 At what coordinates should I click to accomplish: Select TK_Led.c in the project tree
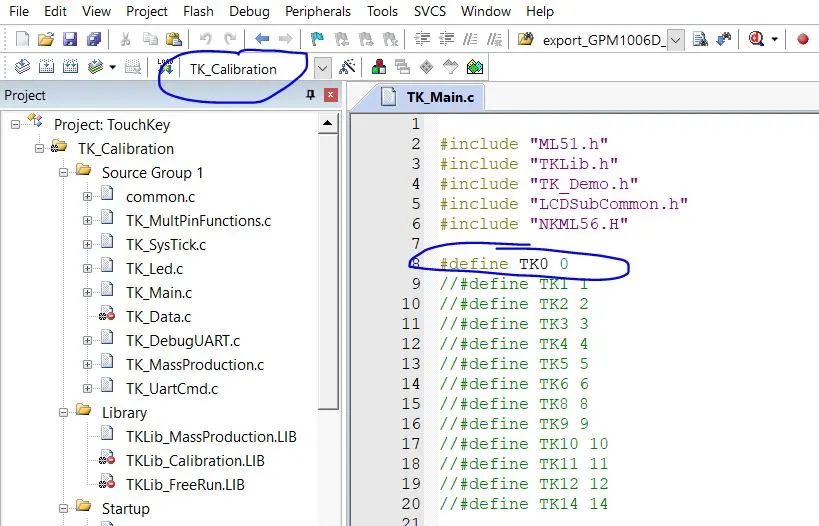tap(154, 268)
